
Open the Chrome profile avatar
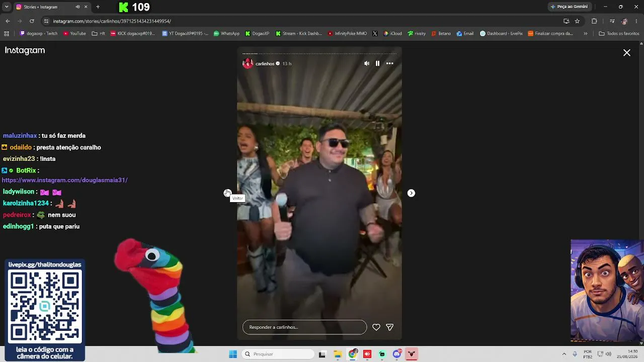point(624,21)
